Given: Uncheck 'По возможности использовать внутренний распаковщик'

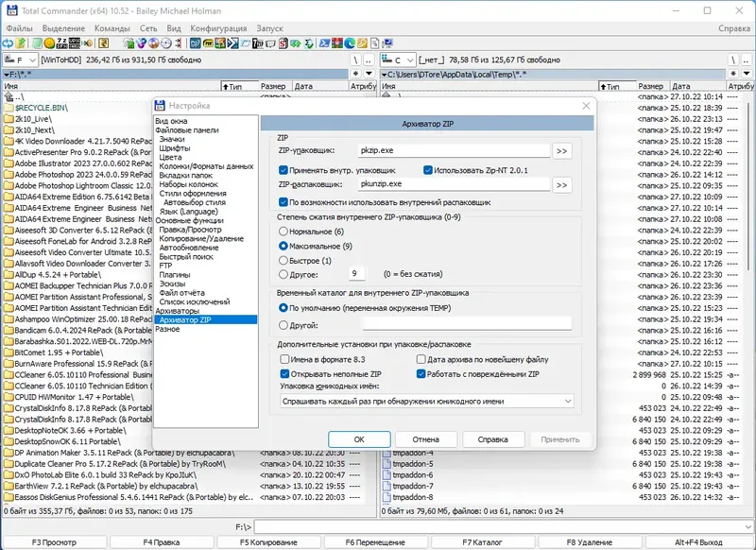Looking at the screenshot, I should (x=283, y=202).
